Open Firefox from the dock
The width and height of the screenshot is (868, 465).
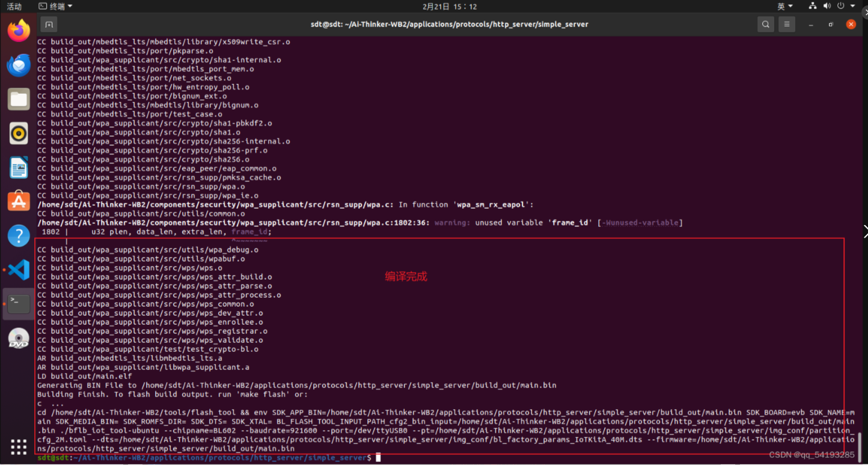(x=19, y=30)
